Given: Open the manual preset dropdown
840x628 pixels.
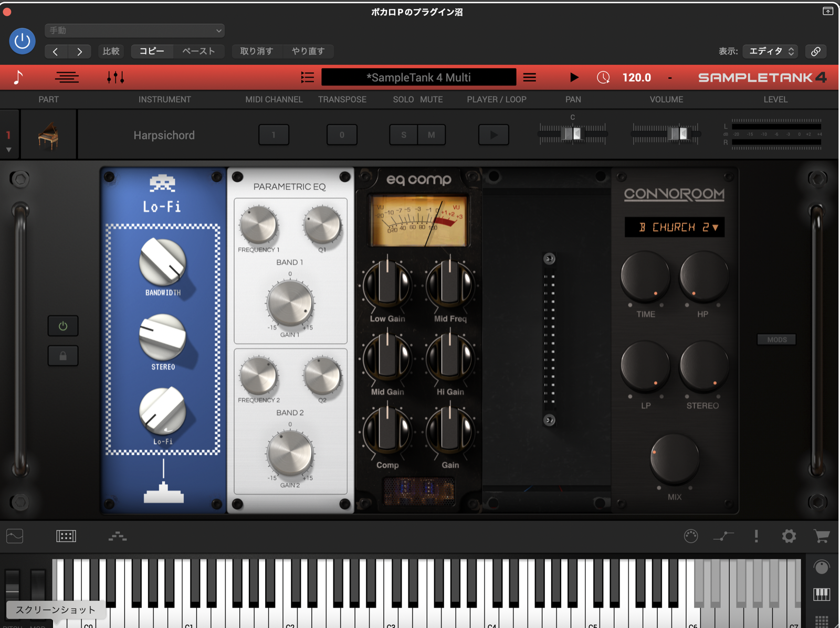Looking at the screenshot, I should pos(135,30).
